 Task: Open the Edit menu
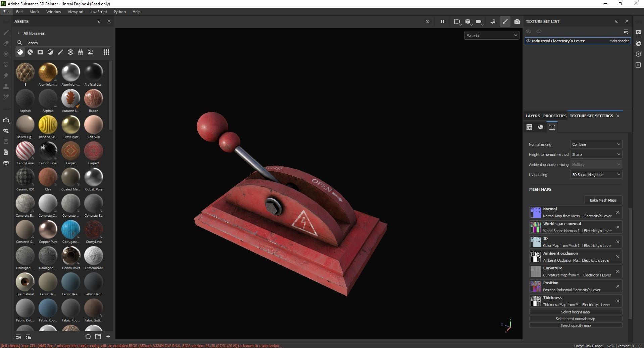coord(19,12)
